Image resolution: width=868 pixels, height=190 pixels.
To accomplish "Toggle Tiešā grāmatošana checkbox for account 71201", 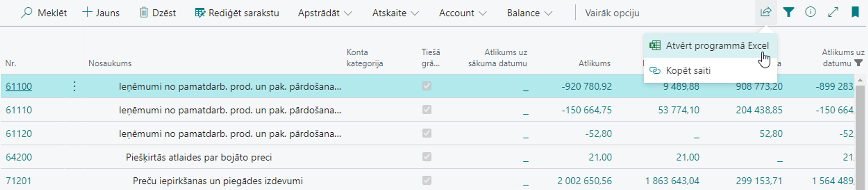I will (427, 180).
